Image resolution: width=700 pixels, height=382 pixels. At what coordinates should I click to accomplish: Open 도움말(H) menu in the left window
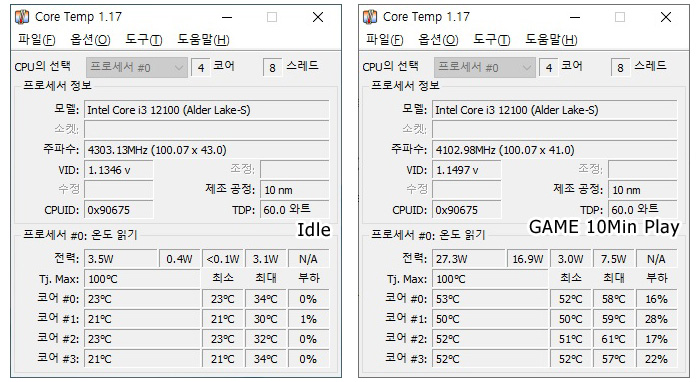(204, 40)
